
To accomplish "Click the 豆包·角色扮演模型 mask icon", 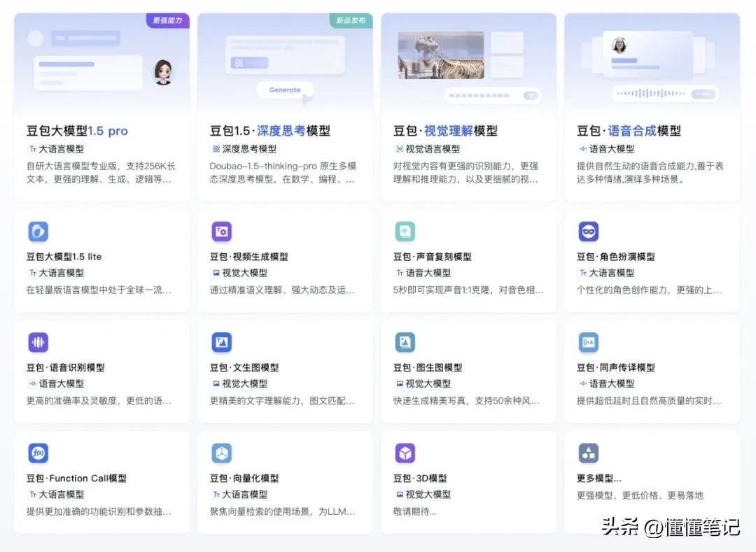I will [589, 232].
